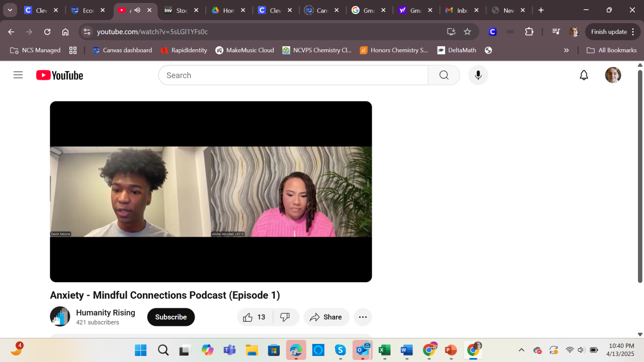Subscribe to Humanity Rising channel
This screenshot has height=362, width=644.
pos(171,317)
